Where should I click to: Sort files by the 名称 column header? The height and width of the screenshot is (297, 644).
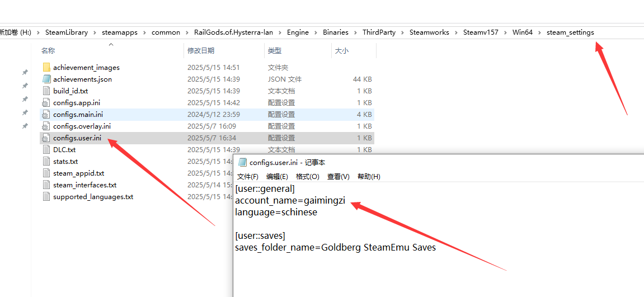48,51
